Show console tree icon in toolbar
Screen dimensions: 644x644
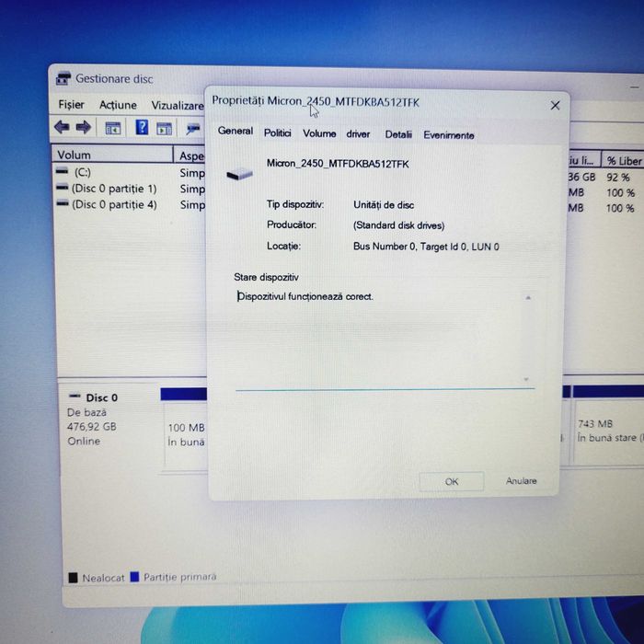point(112,129)
